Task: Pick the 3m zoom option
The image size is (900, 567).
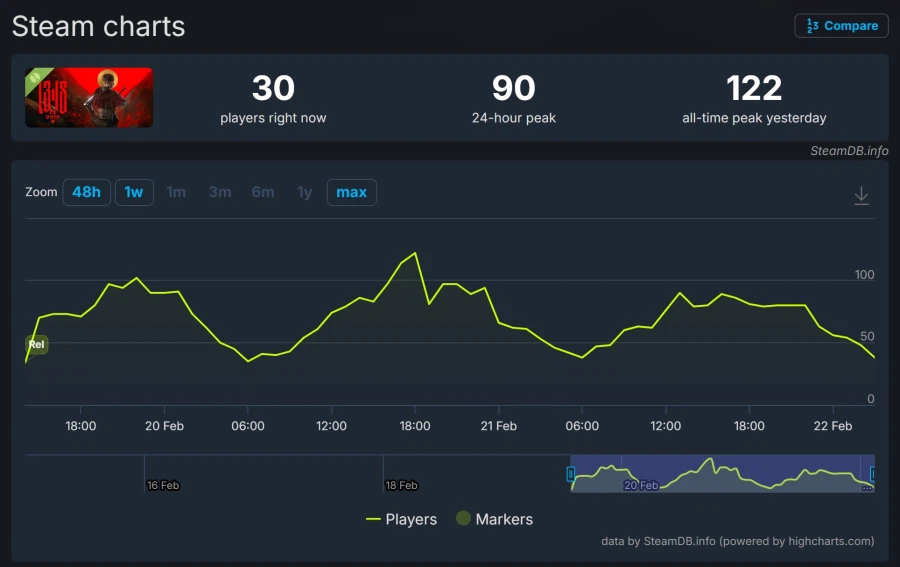Action: 220,192
